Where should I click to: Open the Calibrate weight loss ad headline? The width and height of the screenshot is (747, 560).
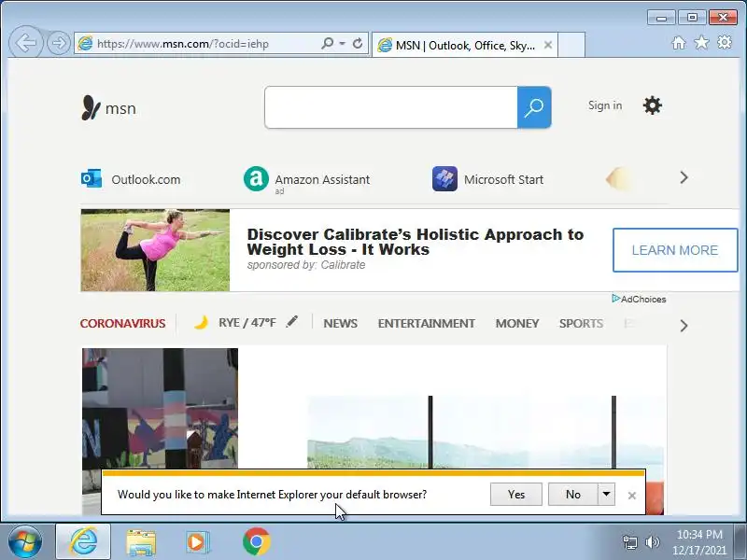(x=415, y=242)
